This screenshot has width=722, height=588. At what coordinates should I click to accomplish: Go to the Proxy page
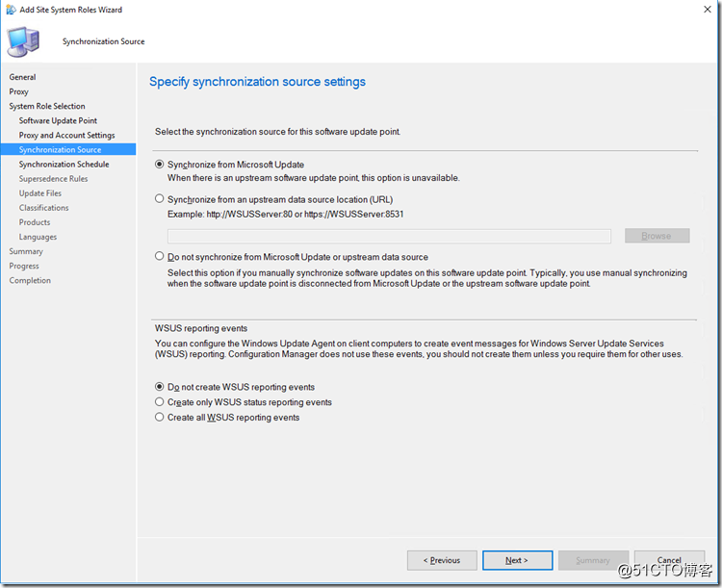coord(19,91)
